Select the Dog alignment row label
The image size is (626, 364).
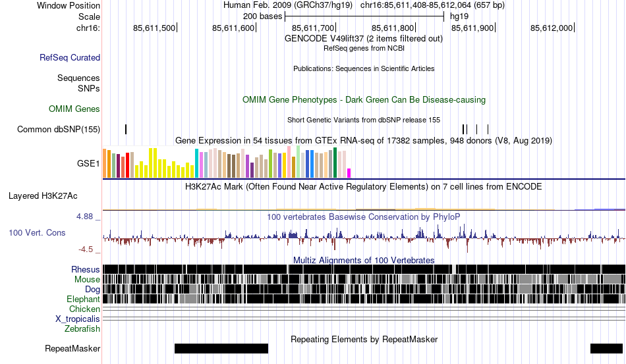[x=92, y=290]
